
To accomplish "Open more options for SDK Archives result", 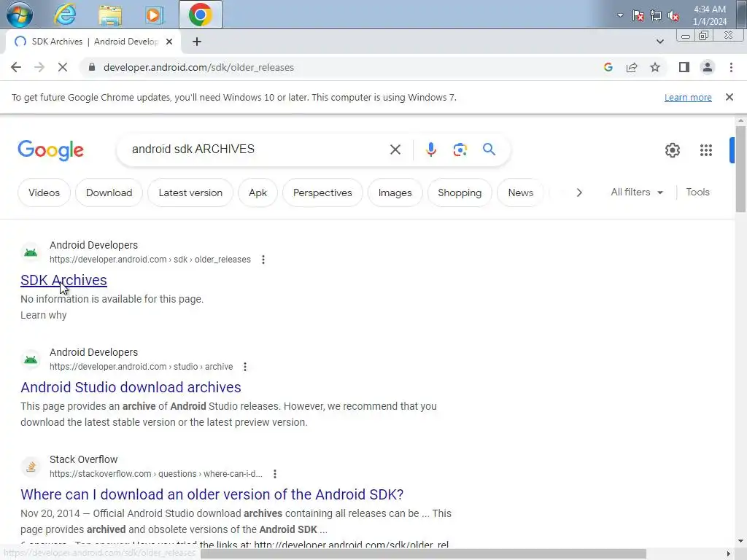I will click(263, 260).
